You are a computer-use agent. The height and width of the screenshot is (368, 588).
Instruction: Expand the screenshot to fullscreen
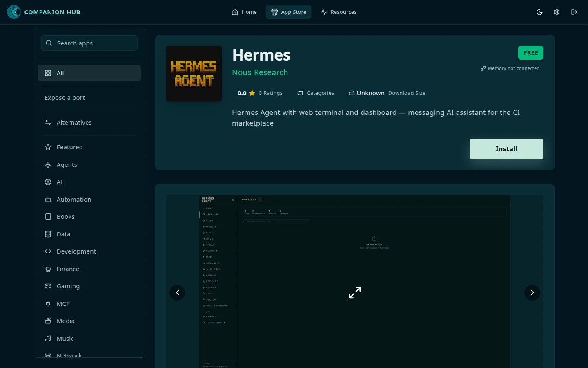click(355, 292)
